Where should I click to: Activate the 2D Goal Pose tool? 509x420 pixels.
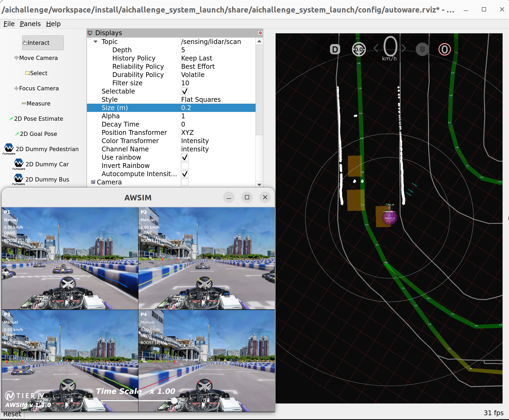tap(36, 134)
